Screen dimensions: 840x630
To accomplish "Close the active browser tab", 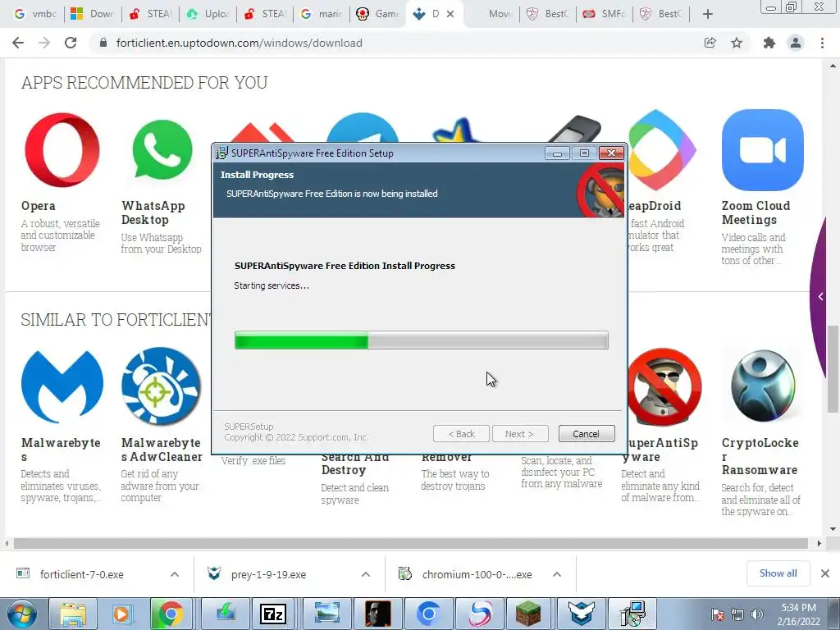I will pos(450,14).
